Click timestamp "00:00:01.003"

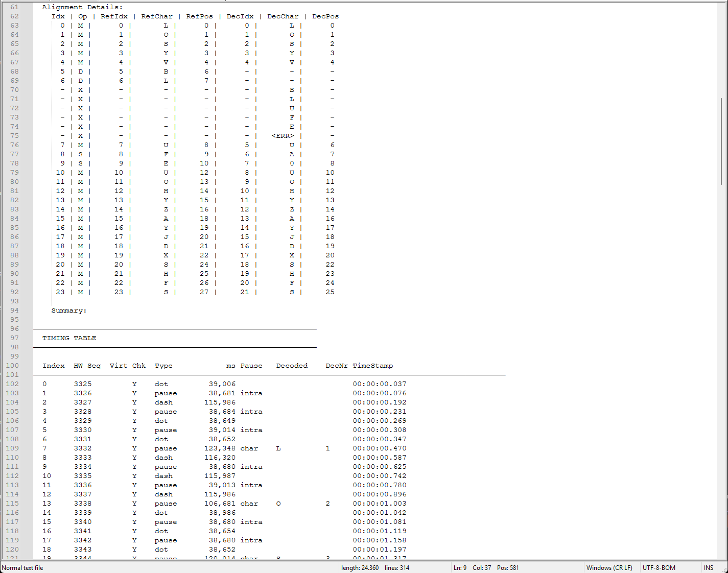[x=380, y=504]
